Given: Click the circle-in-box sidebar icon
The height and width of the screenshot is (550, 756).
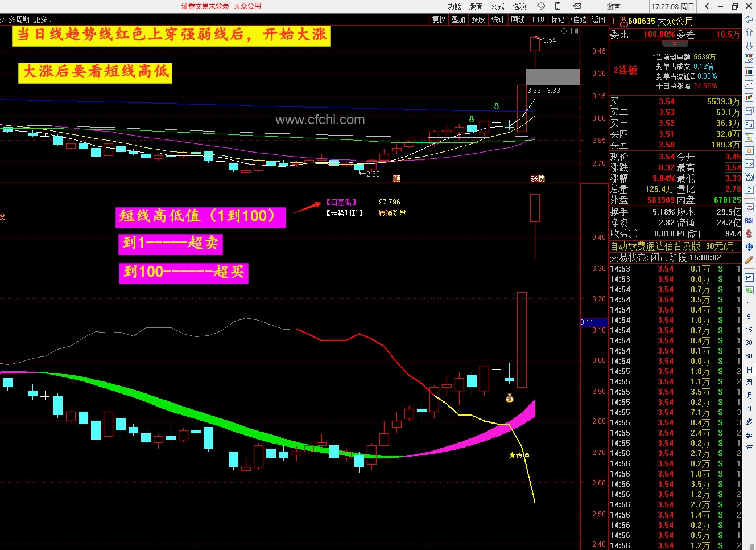Looking at the screenshot, I should click(749, 190).
